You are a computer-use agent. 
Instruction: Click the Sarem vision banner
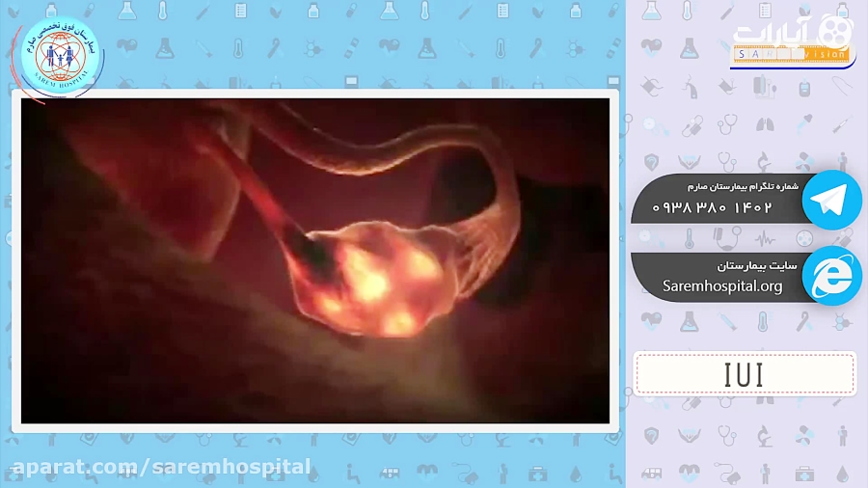point(792,54)
